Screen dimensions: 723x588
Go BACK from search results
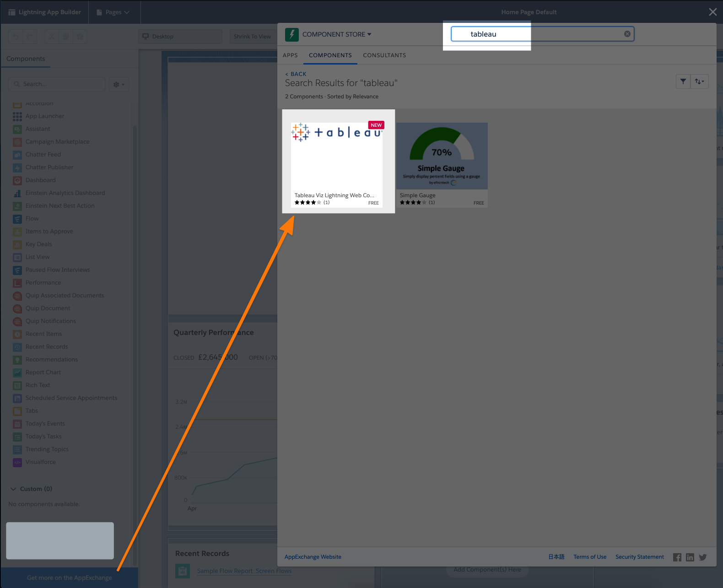click(296, 74)
